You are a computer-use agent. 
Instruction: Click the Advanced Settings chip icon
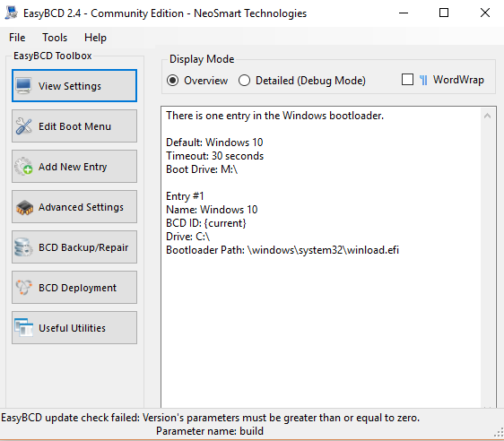click(24, 207)
